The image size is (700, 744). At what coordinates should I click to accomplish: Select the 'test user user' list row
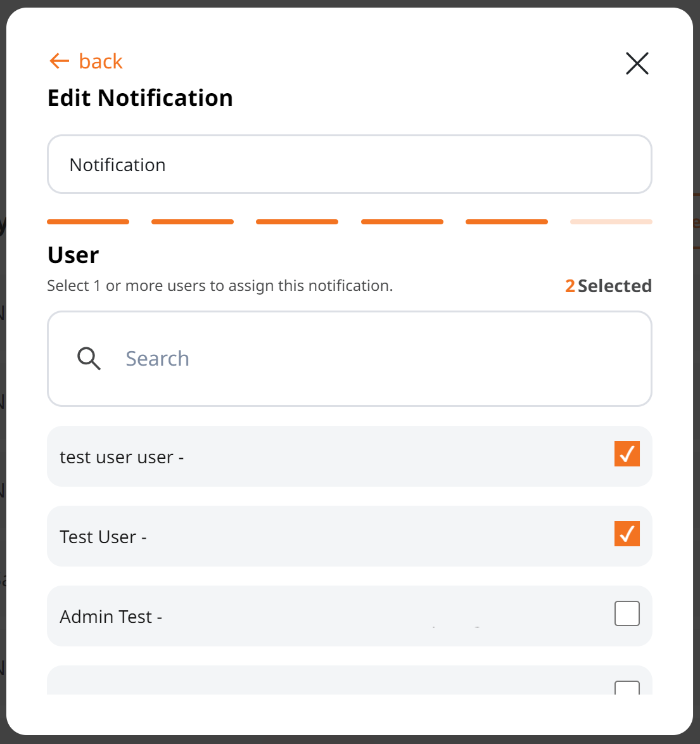(x=350, y=456)
